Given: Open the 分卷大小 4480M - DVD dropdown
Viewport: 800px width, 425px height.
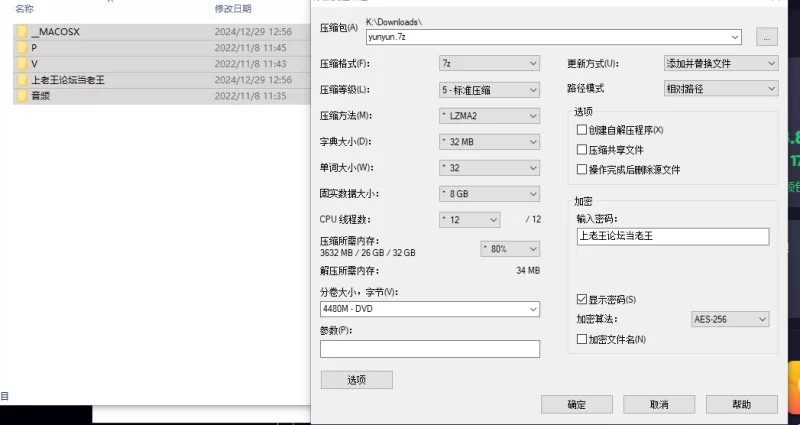Looking at the screenshot, I should 430,309.
